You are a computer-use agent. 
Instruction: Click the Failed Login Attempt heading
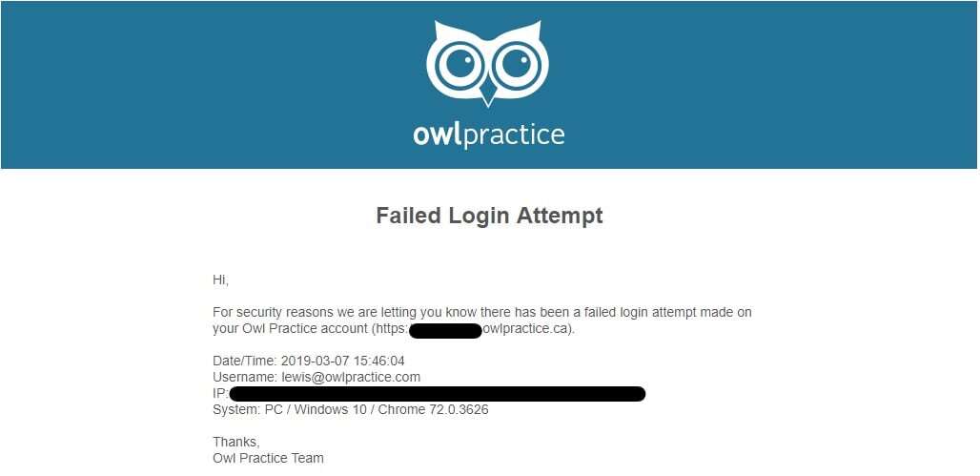pos(489,216)
